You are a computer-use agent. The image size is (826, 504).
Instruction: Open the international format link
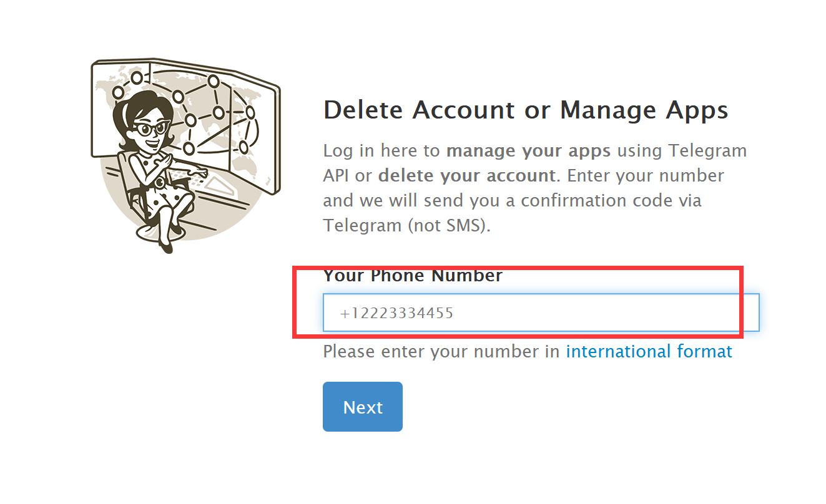[x=649, y=352]
